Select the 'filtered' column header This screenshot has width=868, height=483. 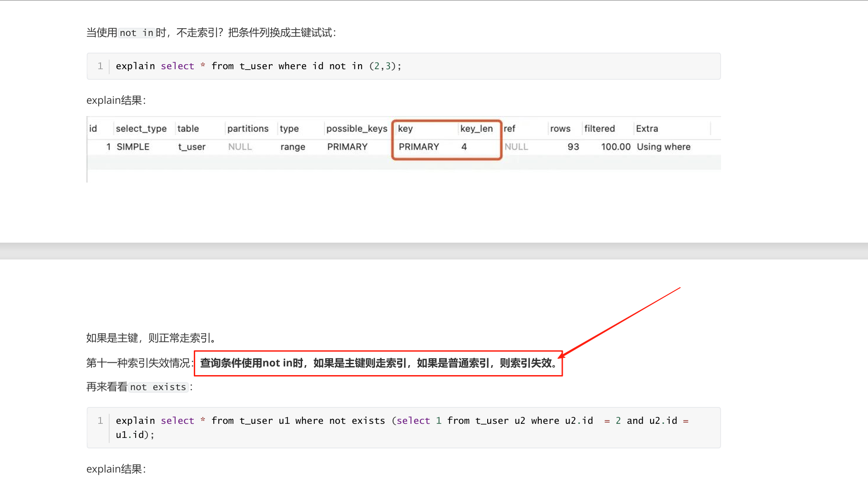coord(599,129)
